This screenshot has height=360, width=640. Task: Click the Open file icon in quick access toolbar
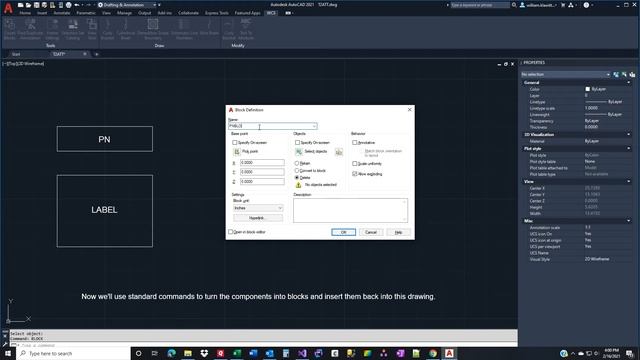(x=28, y=5)
